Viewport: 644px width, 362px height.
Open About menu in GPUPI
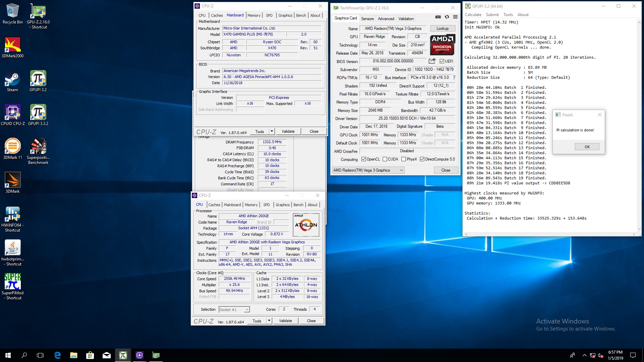[523, 15]
